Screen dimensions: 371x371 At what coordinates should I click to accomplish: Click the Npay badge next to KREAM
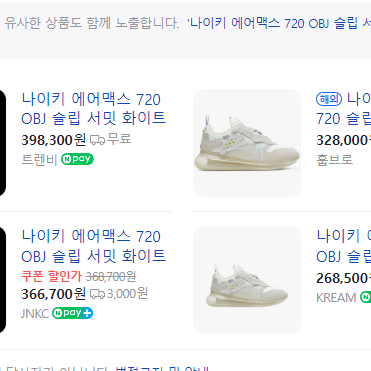pos(365,297)
